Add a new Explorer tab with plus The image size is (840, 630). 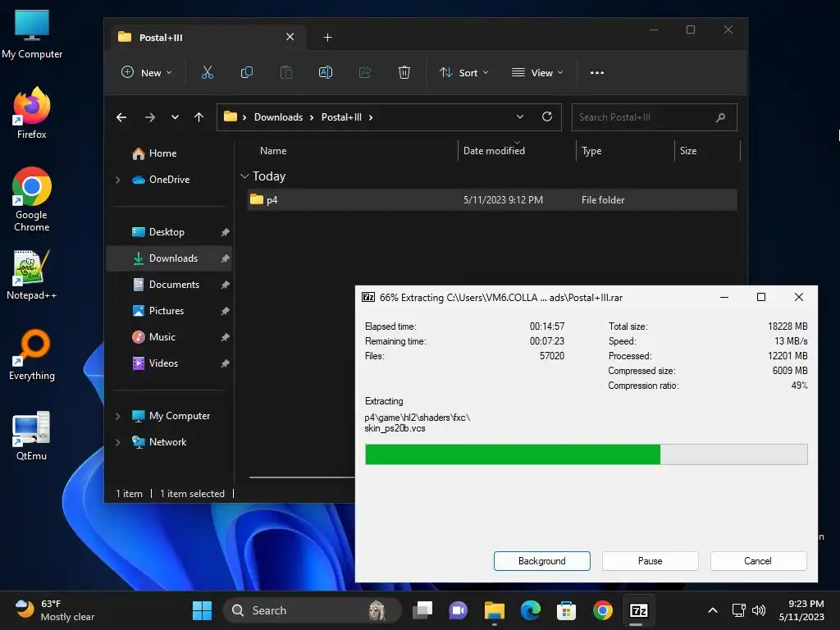(328, 37)
